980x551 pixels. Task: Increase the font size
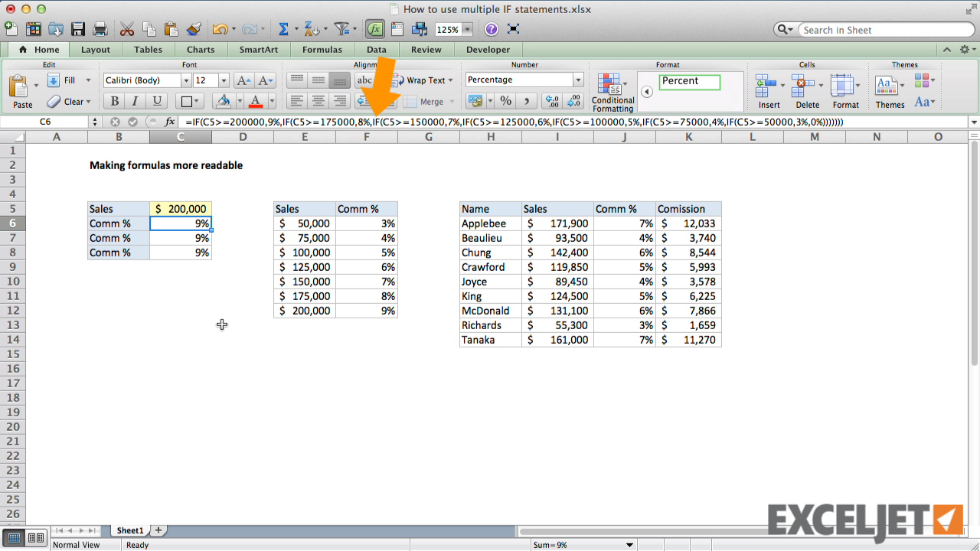click(x=243, y=80)
